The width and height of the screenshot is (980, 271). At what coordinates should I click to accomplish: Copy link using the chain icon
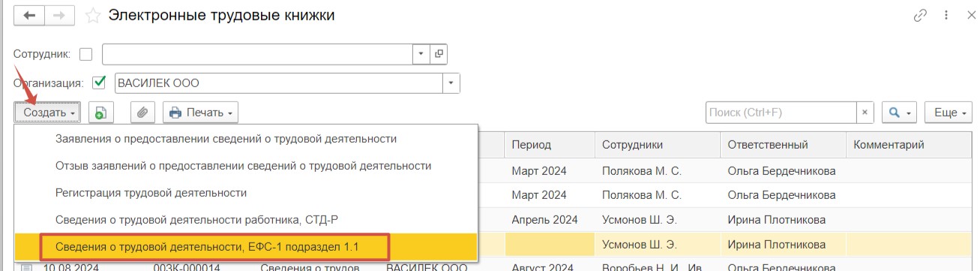pos(920,15)
